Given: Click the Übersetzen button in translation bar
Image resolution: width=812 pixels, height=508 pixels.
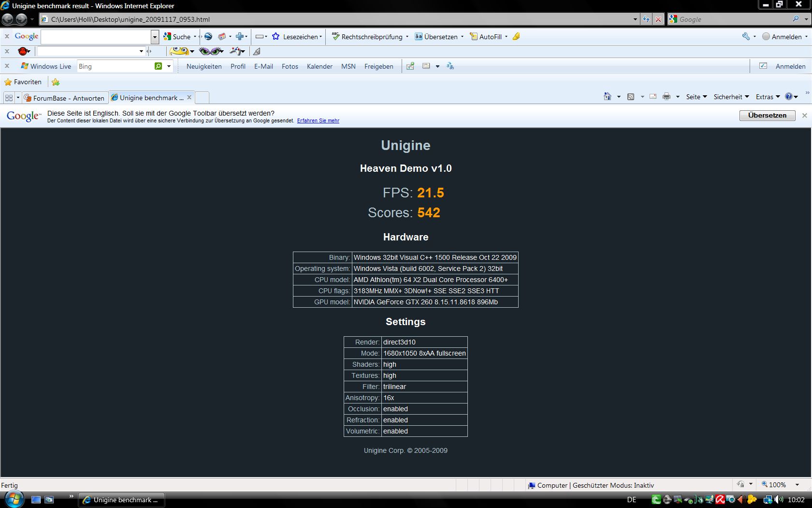Looking at the screenshot, I should click(767, 115).
